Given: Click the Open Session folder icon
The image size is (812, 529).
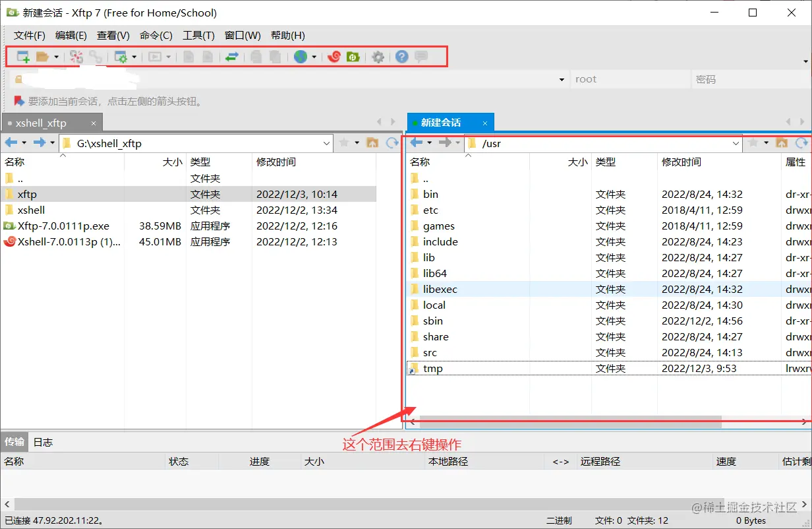Looking at the screenshot, I should (x=43, y=57).
